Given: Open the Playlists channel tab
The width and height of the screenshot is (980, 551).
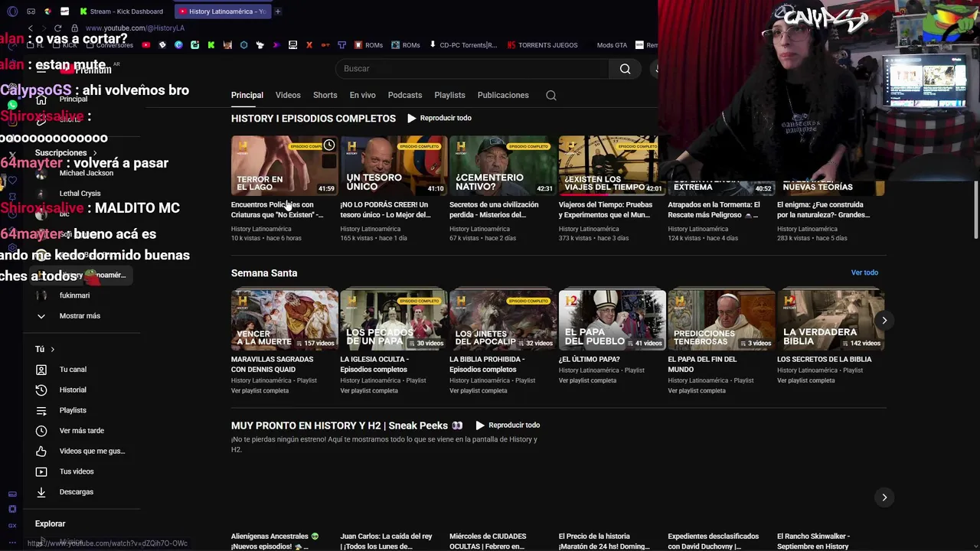Looking at the screenshot, I should 449,96.
